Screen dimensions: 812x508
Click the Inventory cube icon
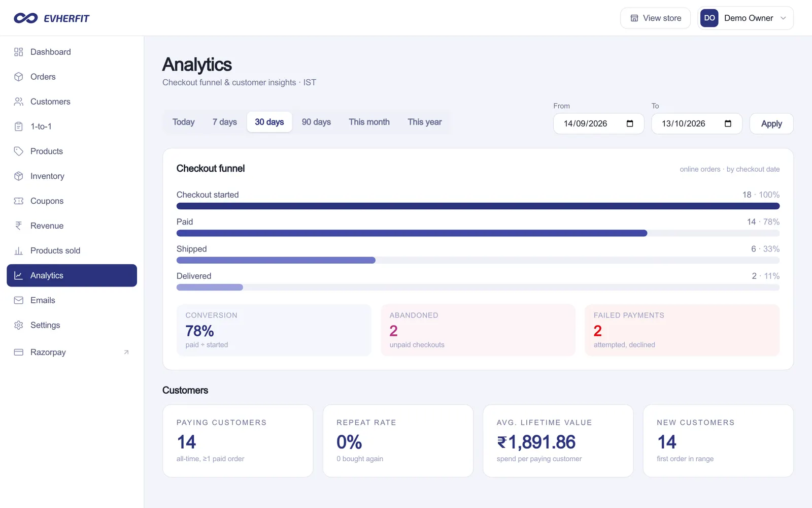point(19,176)
